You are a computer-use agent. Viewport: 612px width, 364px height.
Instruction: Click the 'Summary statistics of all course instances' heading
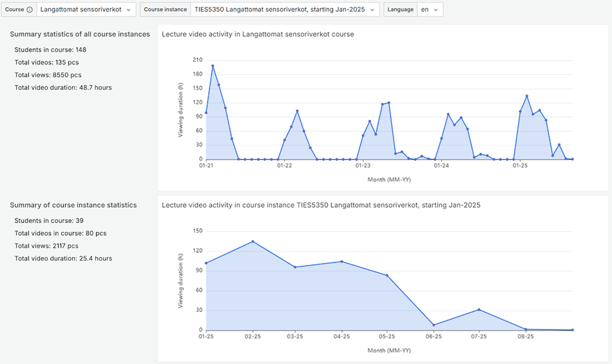coord(80,34)
